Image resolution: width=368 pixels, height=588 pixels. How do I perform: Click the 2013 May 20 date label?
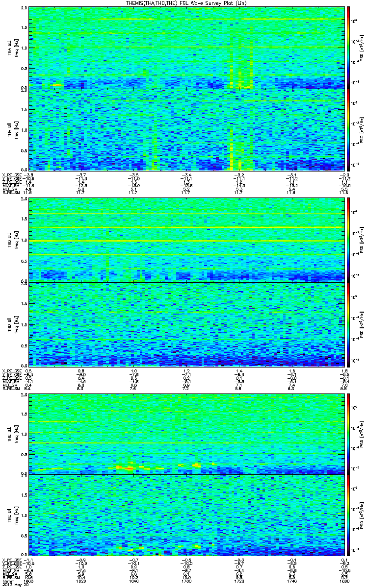click(x=14, y=585)
